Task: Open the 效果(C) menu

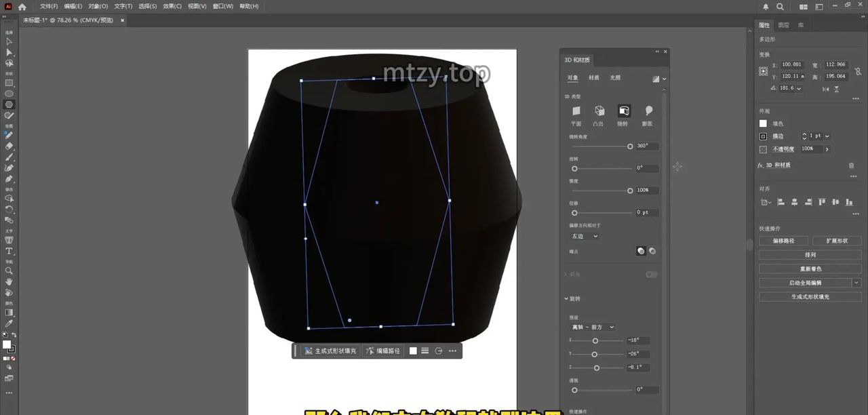Action: (x=172, y=6)
